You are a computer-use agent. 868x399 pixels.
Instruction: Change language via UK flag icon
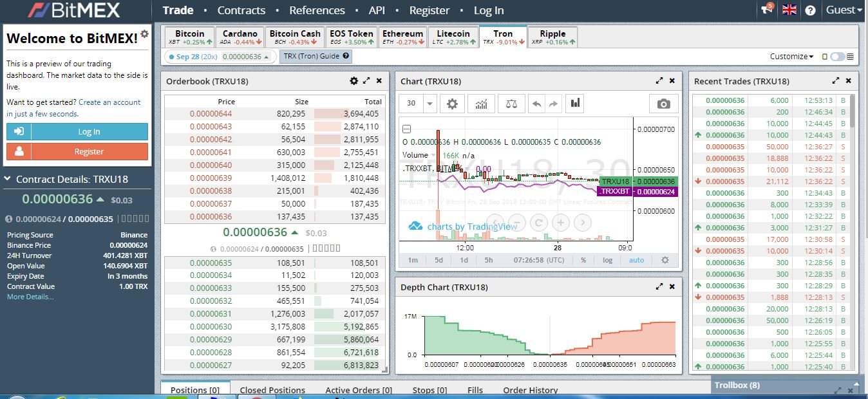pyautogui.click(x=789, y=10)
